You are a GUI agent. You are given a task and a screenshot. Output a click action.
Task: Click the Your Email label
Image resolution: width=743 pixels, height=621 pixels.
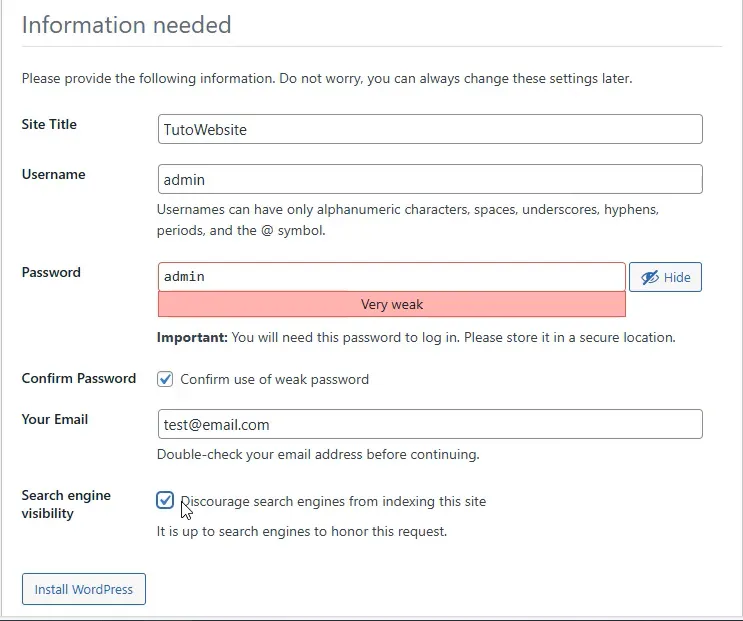point(54,419)
